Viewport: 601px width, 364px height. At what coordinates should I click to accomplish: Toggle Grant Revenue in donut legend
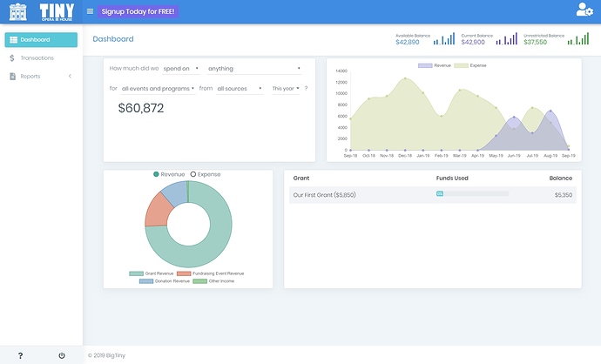click(152, 273)
